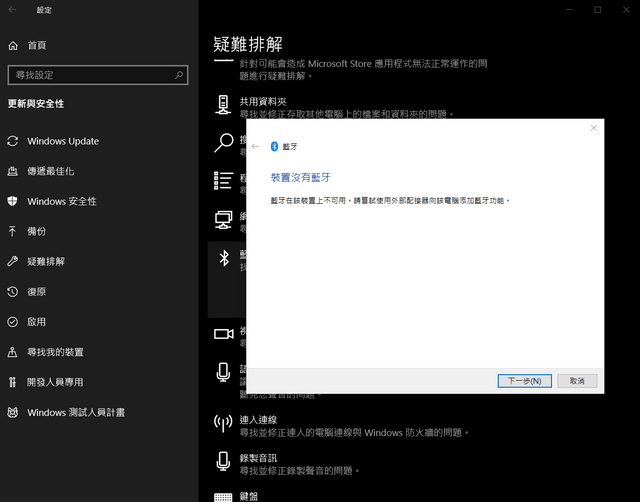This screenshot has width=640, height=502.
Task: Click the video camera troubleshooter icon
Action: (x=224, y=334)
